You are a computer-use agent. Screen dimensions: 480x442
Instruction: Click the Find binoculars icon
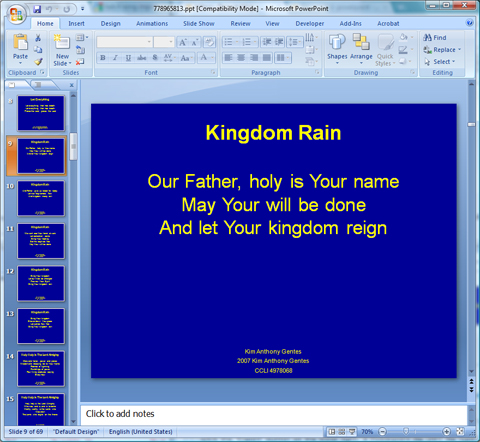[x=427, y=37]
